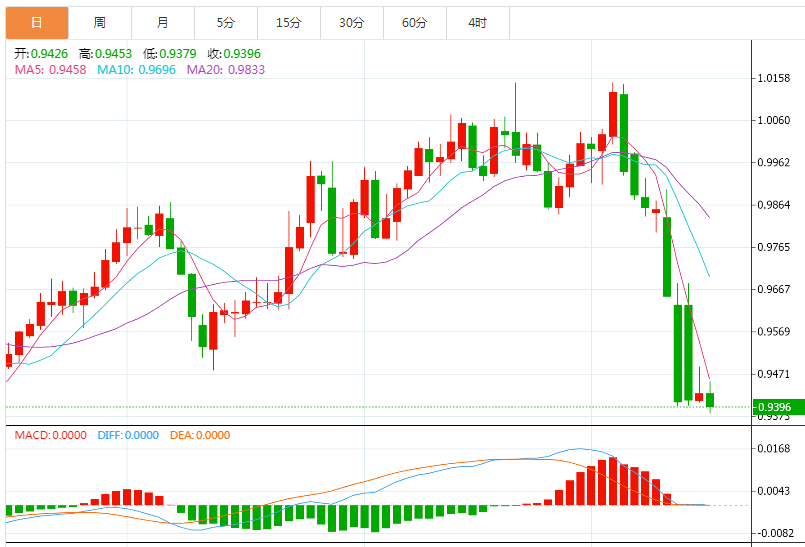
Task: Open the 15分 timeframe tab
Action: click(289, 23)
